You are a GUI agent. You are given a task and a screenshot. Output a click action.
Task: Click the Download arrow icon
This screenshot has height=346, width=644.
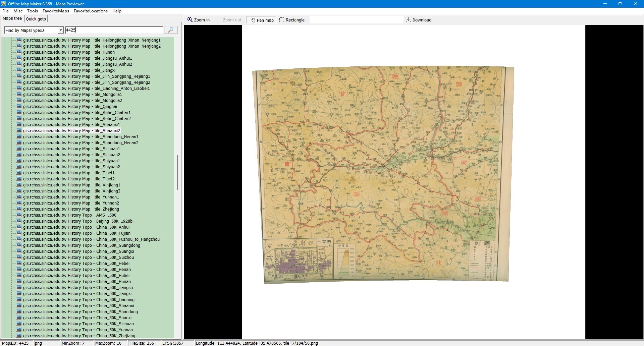408,20
